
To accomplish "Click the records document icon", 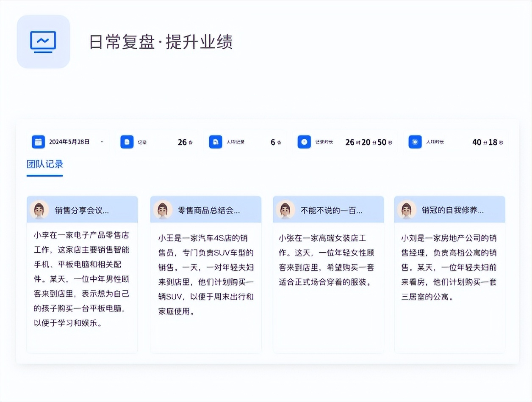I will click(127, 142).
